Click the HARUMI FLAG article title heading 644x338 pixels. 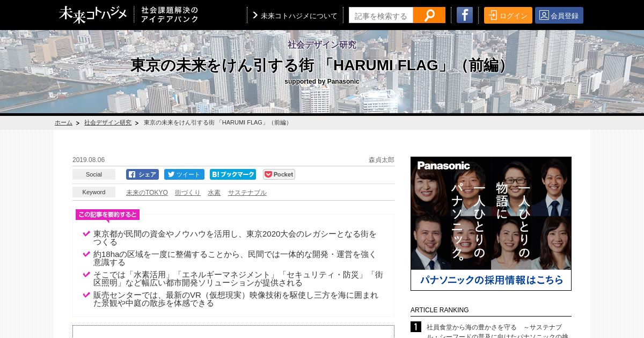point(322,65)
